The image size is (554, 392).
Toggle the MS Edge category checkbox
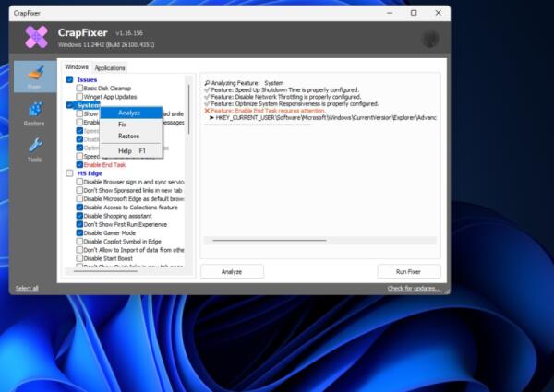coord(70,172)
